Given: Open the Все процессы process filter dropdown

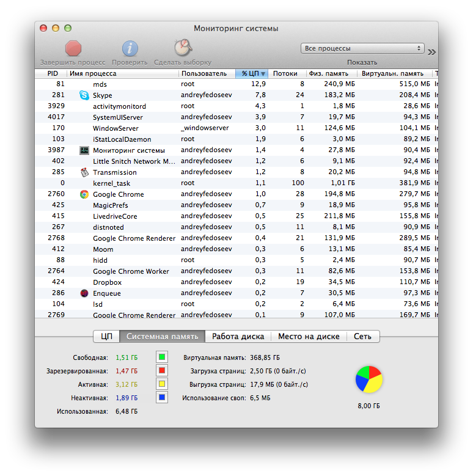Looking at the screenshot, I should tap(362, 48).
